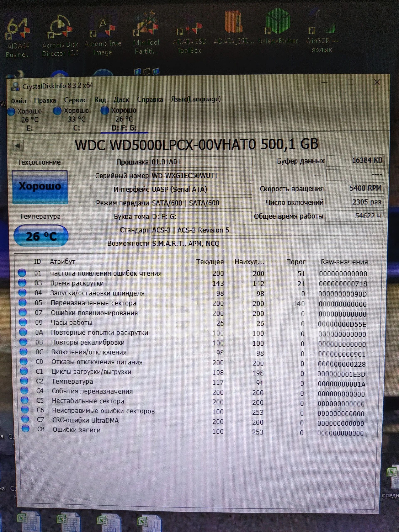399x532 pixels.
Task: Click status dot of Переназначенные сектора row
Action: 22,302
